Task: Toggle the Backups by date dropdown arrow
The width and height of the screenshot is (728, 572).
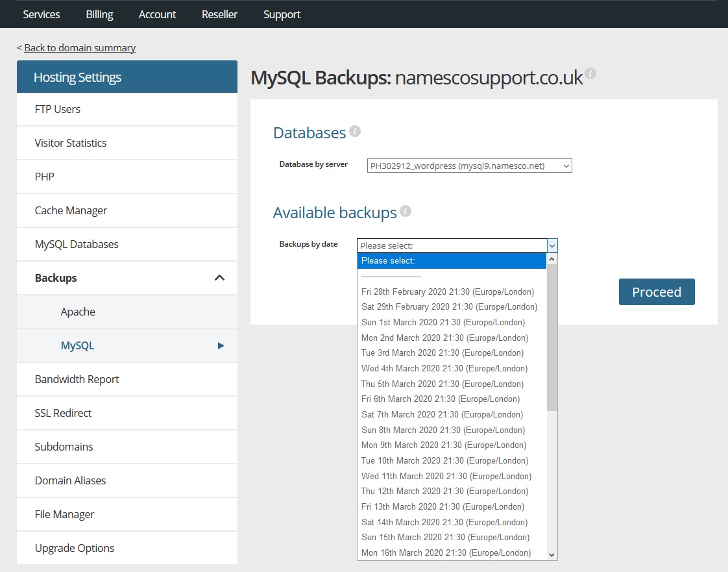Action: [552, 245]
